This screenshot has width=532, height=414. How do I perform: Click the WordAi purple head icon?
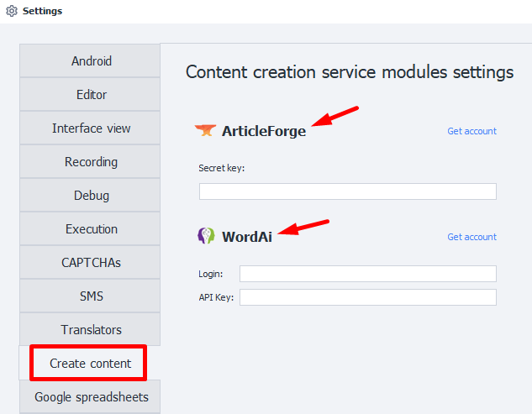(x=206, y=236)
